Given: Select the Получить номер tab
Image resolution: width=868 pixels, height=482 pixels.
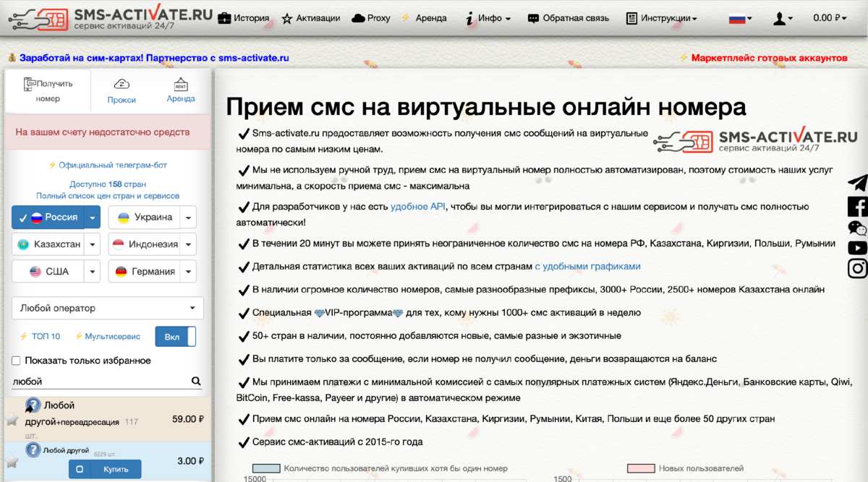Looking at the screenshot, I should tap(48, 91).
